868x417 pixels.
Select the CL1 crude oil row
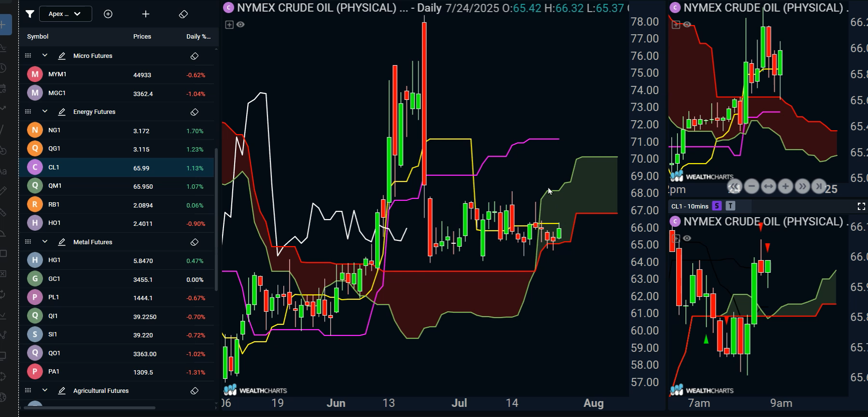click(x=117, y=167)
